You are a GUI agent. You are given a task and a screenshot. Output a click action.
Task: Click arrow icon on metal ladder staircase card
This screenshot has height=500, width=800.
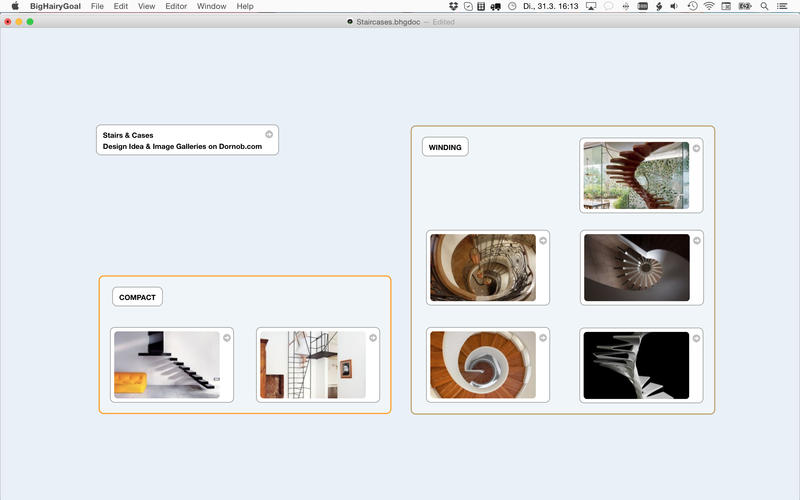click(x=373, y=338)
